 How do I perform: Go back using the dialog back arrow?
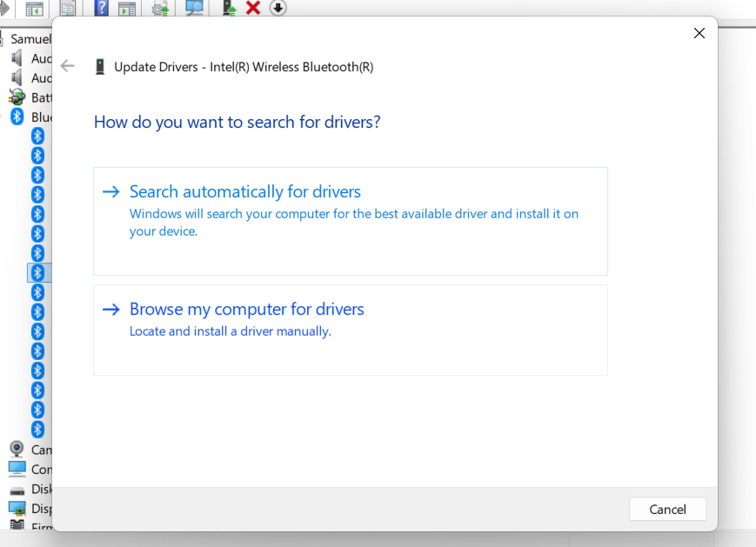pos(68,66)
